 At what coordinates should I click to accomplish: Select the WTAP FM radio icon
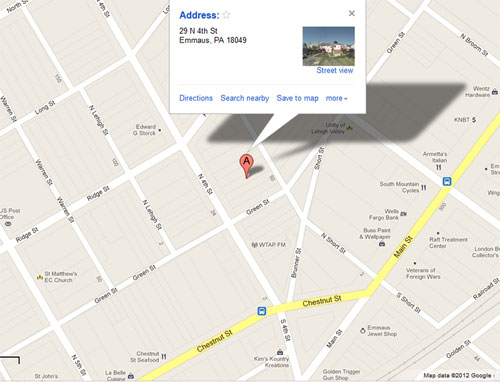click(255, 245)
